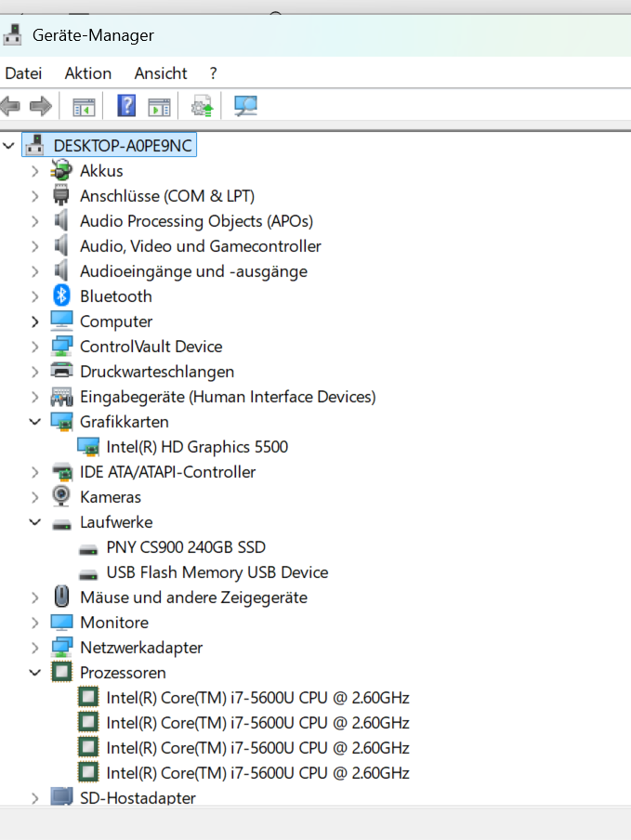Click the Eingabegeräte keyboard icon
Viewport: 631px width, 840px height.
pos(61,397)
